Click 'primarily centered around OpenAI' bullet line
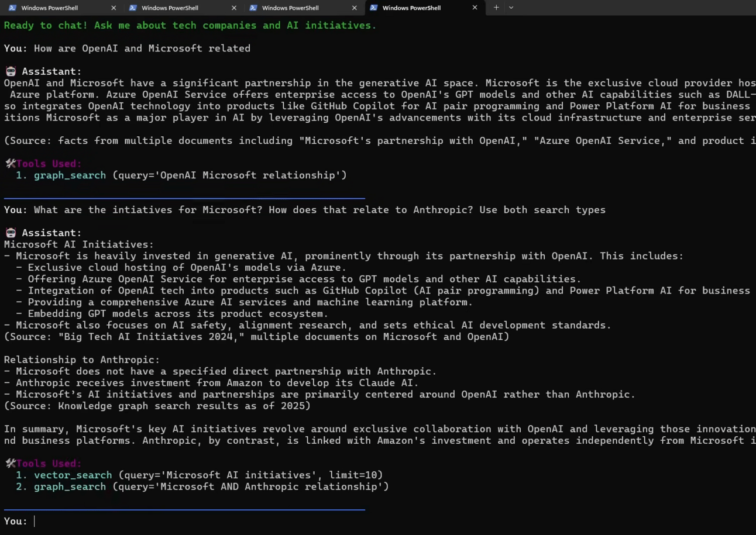Screen dimensions: 756x535 319,395
